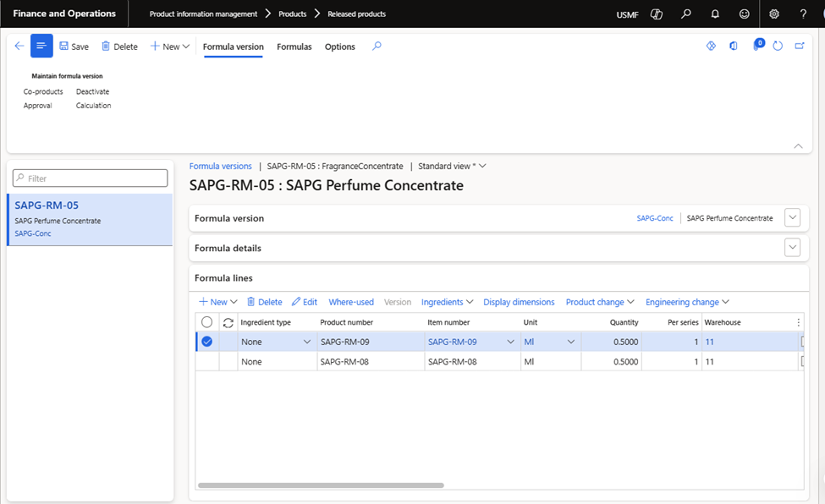Click the personalize diamond icon
Screen dimensions: 825x504
pyautogui.click(x=711, y=46)
